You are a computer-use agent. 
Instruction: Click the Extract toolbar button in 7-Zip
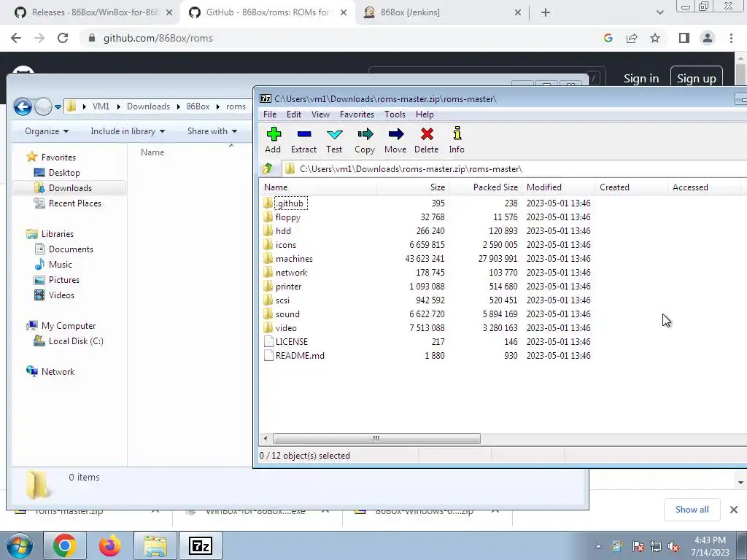coord(304,141)
